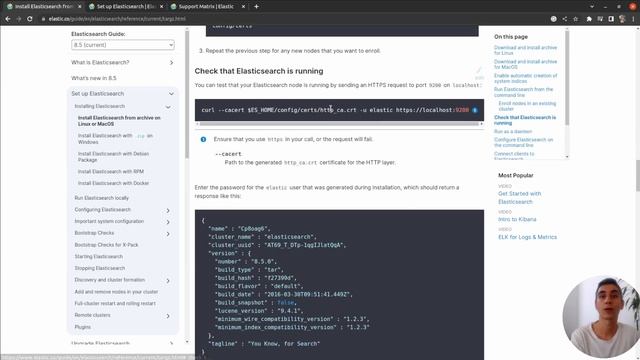Click the Check that Elasticsearch is running heading

[259, 71]
